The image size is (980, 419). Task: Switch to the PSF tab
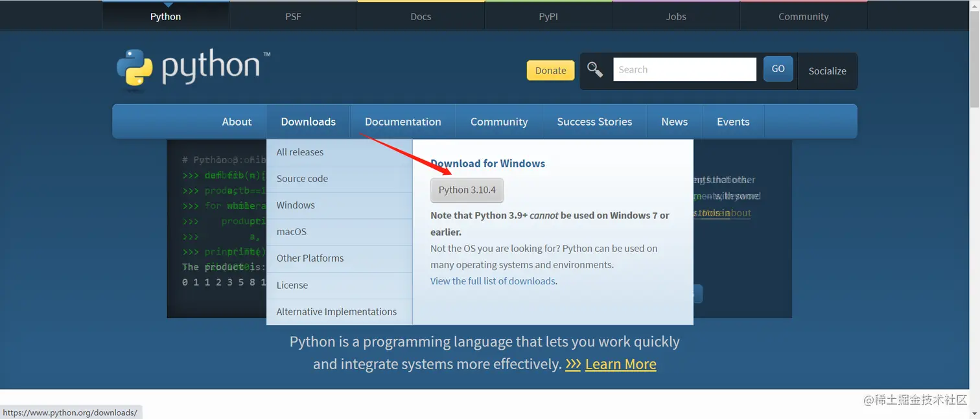tap(293, 16)
